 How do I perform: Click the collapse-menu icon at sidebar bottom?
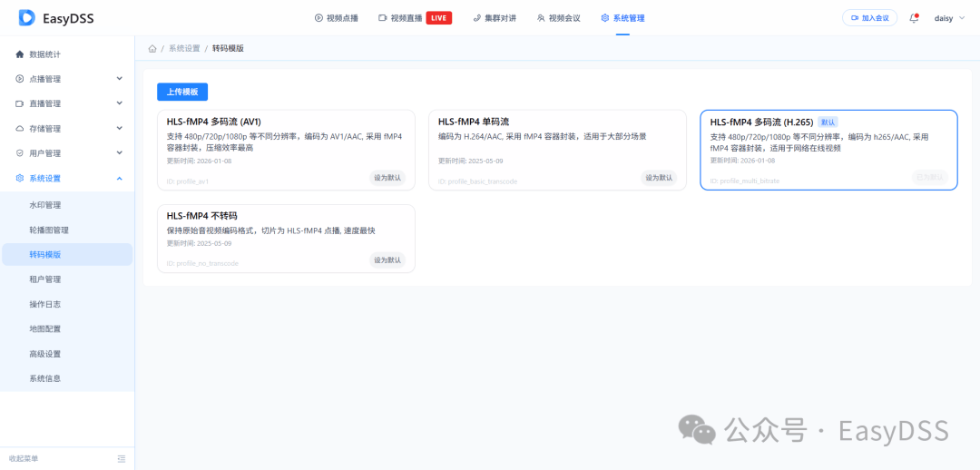[x=122, y=459]
